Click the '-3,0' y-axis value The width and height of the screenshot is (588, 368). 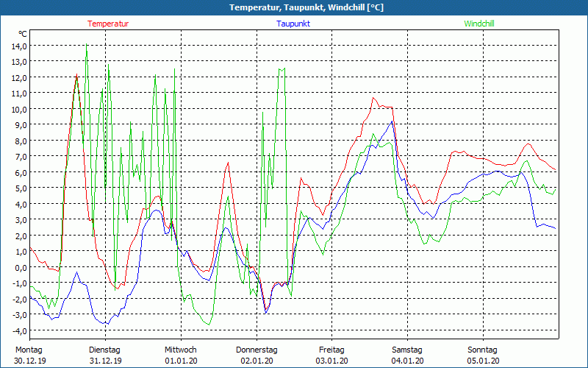tap(20, 315)
